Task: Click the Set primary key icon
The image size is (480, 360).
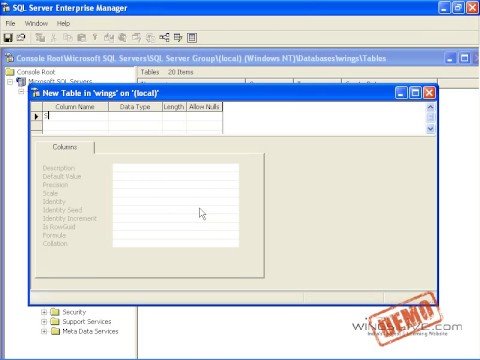Action: [x=95, y=38]
